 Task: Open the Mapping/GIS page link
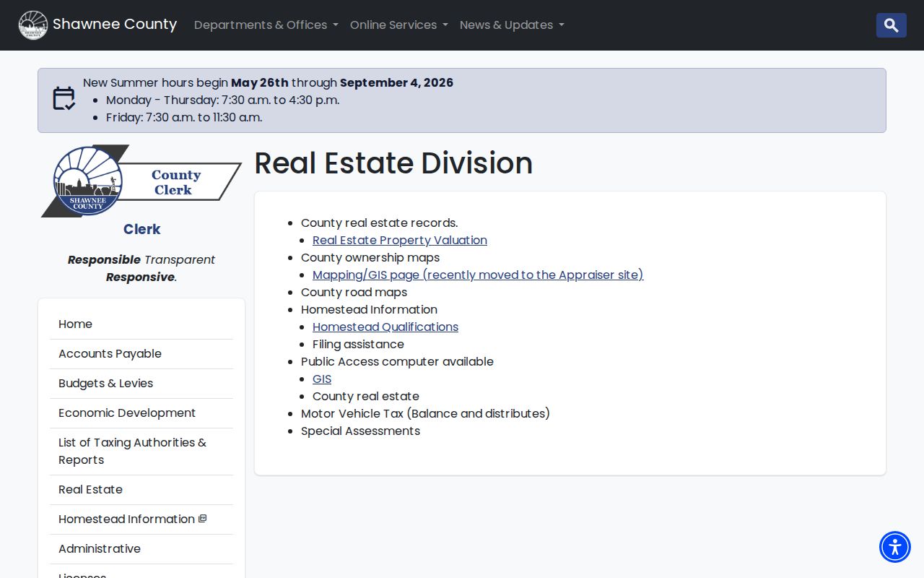click(x=478, y=275)
